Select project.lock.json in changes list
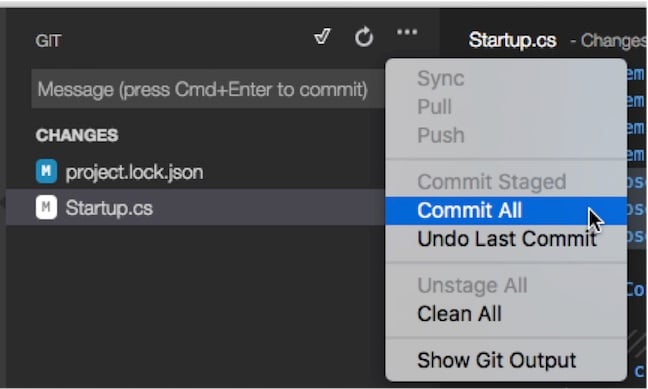Viewport: 648px width, 389px height. pyautogui.click(x=195, y=172)
